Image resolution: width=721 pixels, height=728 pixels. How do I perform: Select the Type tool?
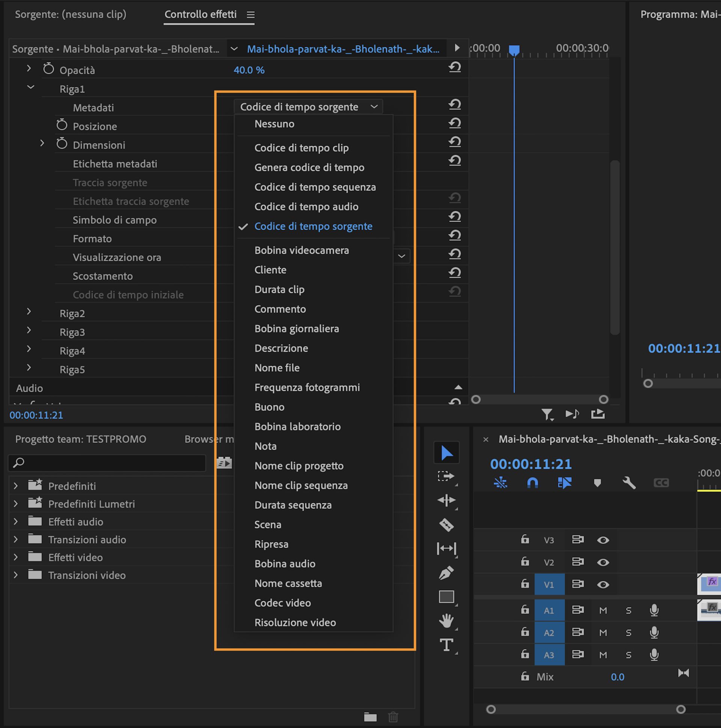click(x=446, y=645)
